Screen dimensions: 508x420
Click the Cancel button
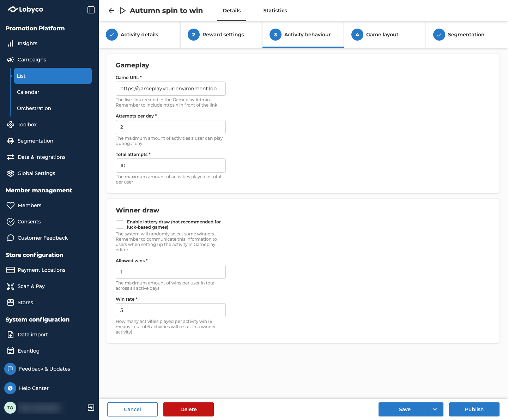click(132, 409)
